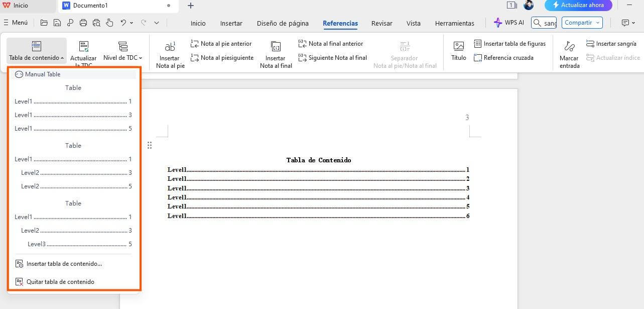The width and height of the screenshot is (644, 309).
Task: Select the Insertar Nota al pie icon
Action: 170,52
